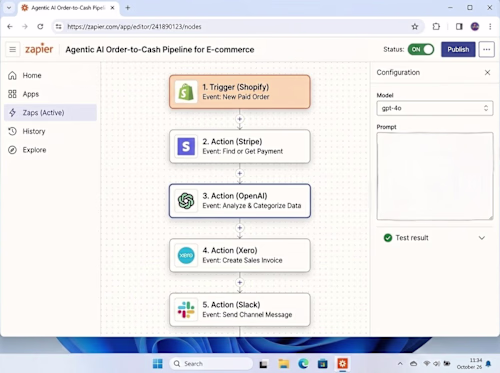
Task: Select the Action (Xero) step title
Action: coord(230,250)
